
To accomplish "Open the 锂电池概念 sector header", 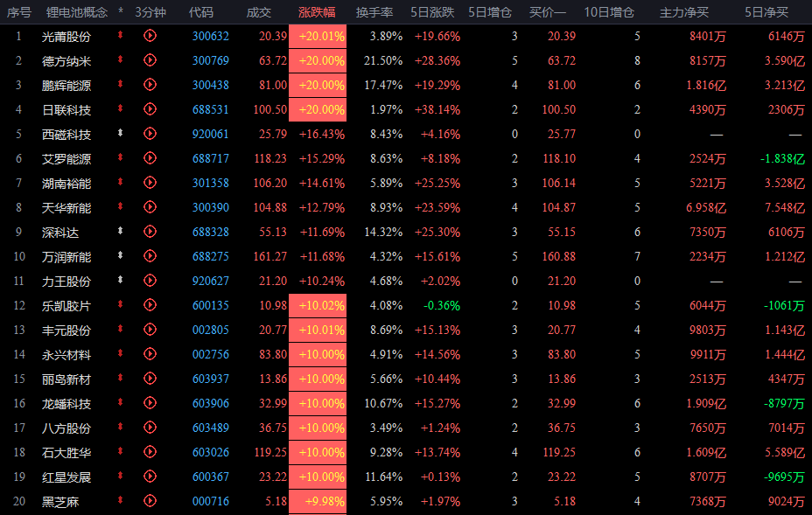I will [76, 12].
